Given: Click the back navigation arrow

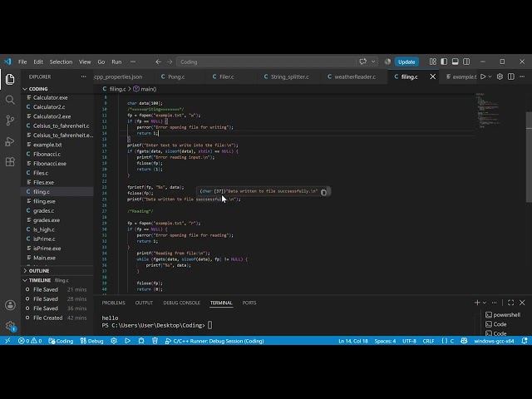Looking at the screenshot, I should pyautogui.click(x=158, y=62).
